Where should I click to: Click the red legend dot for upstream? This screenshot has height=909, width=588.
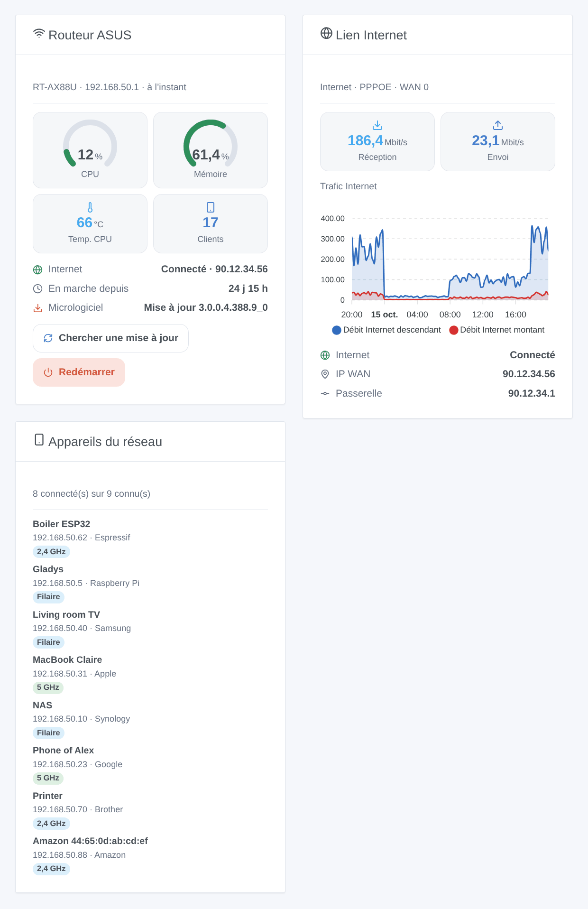click(454, 330)
